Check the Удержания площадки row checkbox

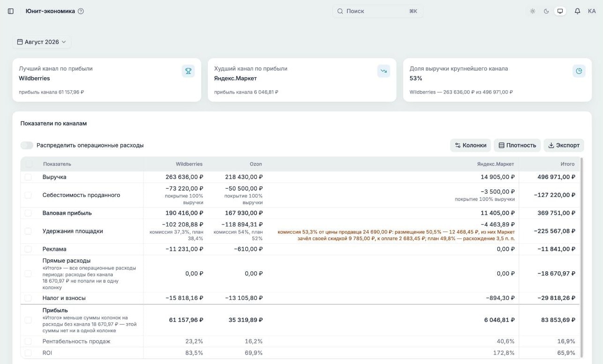(28, 231)
